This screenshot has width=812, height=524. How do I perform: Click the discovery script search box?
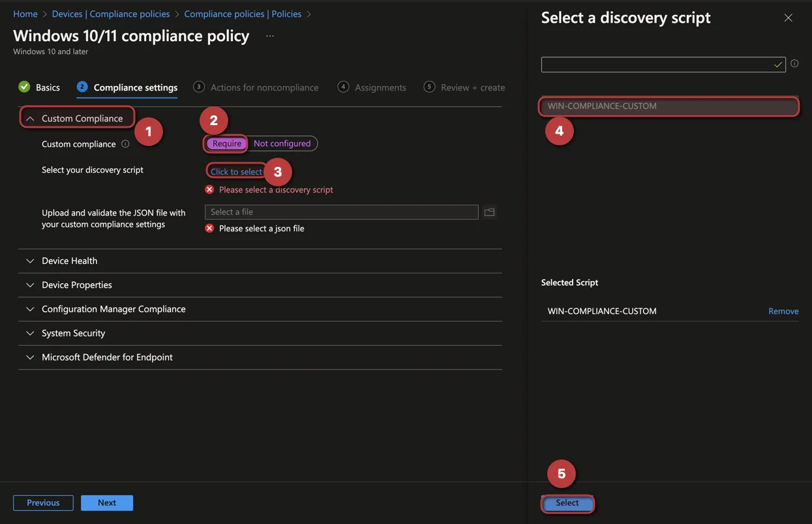[x=663, y=64]
